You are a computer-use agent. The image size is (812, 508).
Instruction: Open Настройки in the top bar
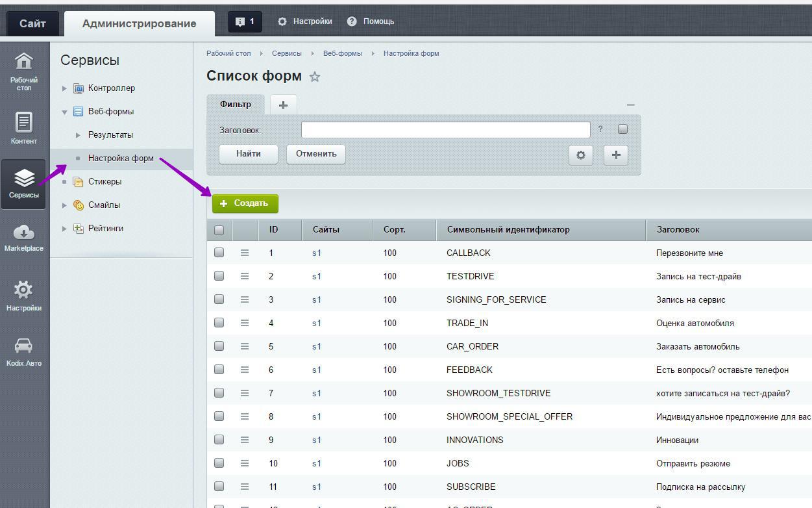(305, 21)
